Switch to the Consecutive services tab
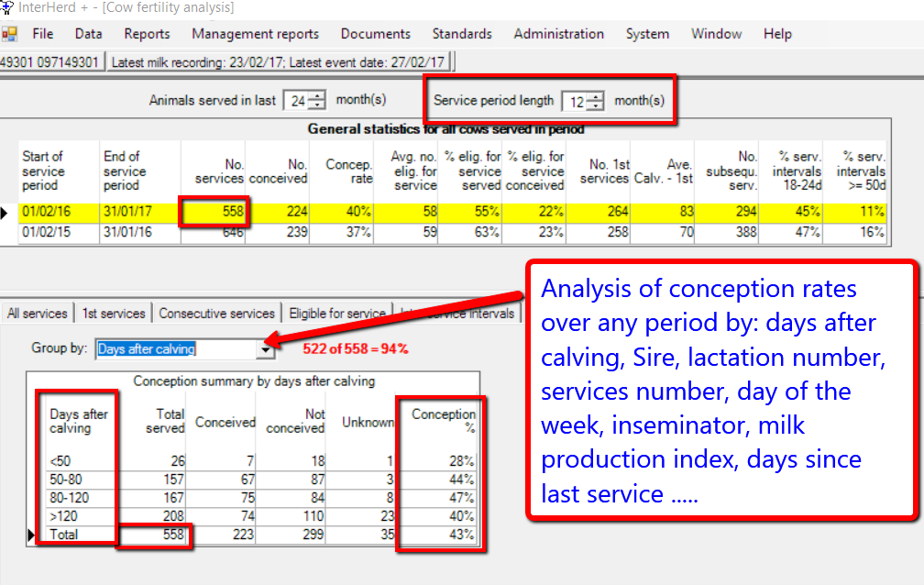Image resolution: width=924 pixels, height=585 pixels. (x=217, y=314)
